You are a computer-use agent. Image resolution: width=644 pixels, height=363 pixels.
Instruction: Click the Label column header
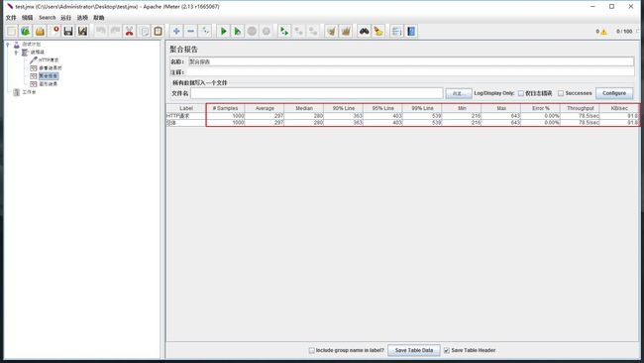tap(186, 108)
